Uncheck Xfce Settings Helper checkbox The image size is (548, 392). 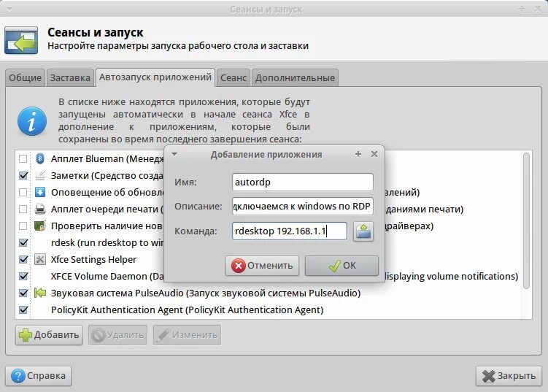coord(23,259)
